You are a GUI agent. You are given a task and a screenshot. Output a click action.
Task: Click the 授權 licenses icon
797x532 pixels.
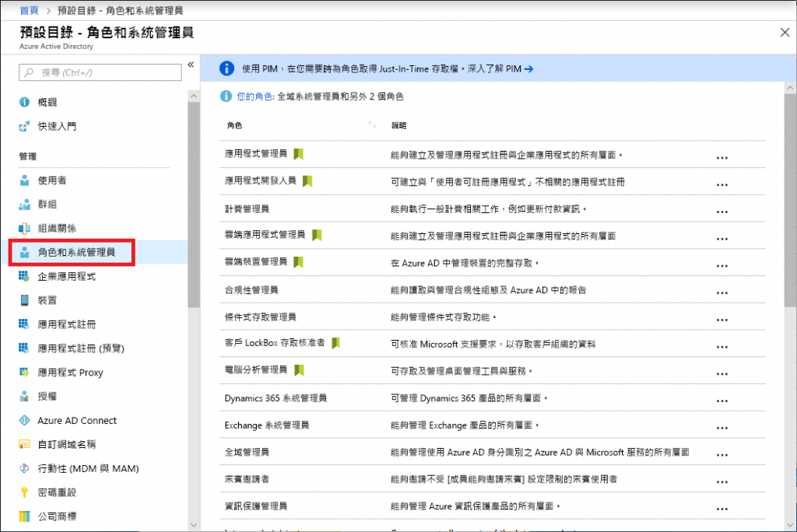point(24,397)
